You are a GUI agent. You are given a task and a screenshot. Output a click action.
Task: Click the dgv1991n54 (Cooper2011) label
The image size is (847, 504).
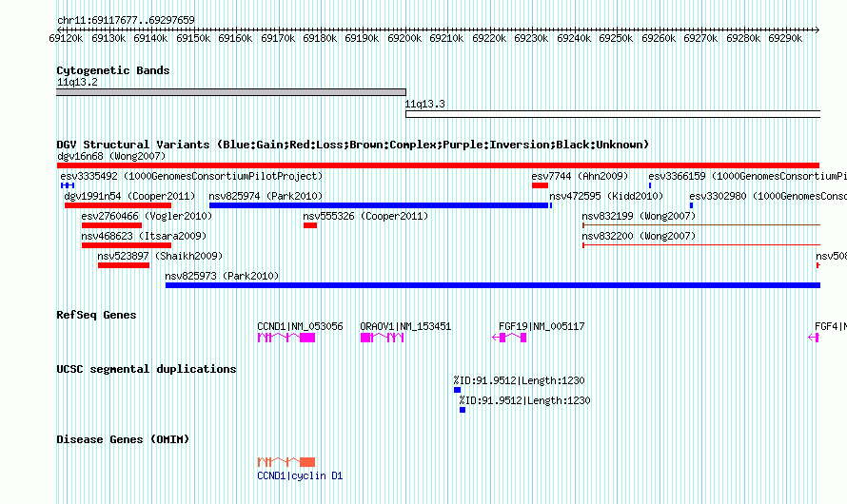(129, 196)
